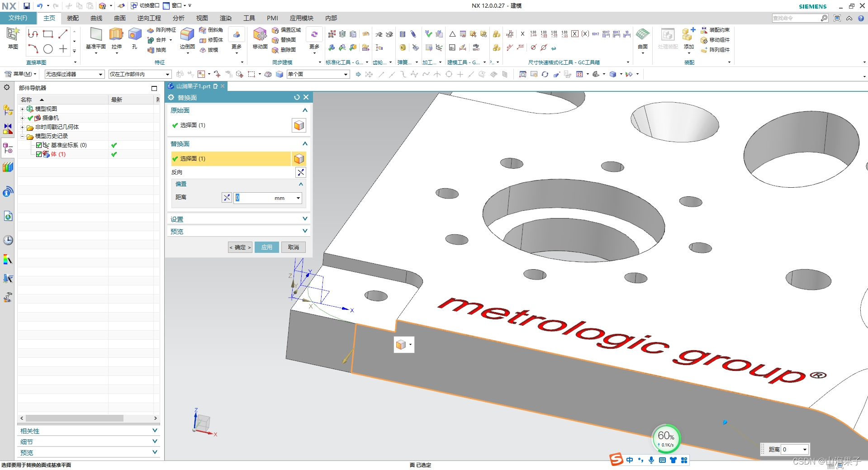The width and height of the screenshot is (868, 470).
Task: Reset the Replace Face dialog
Action: click(297, 97)
